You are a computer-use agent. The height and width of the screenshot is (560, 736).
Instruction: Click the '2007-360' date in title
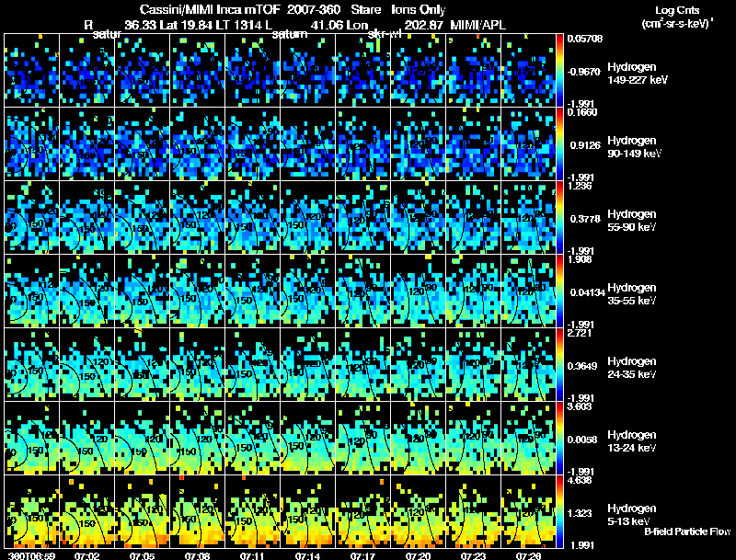point(313,9)
